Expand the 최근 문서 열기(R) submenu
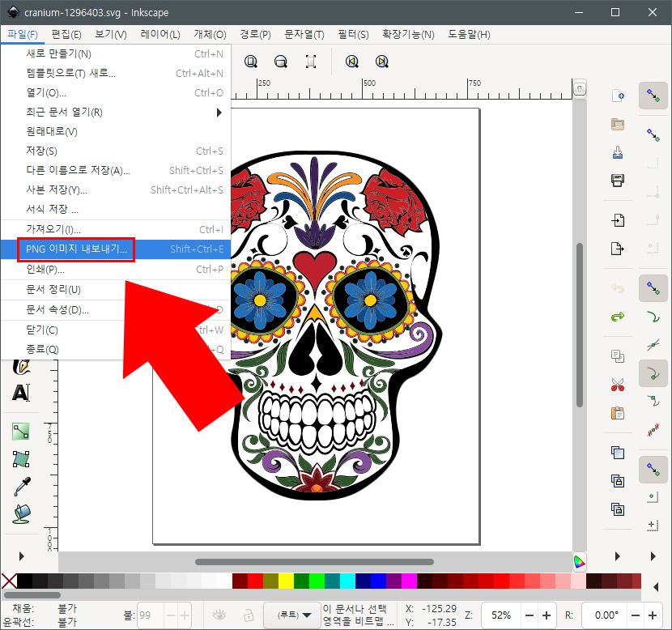Screen dimensions: 672x630 (x=116, y=113)
